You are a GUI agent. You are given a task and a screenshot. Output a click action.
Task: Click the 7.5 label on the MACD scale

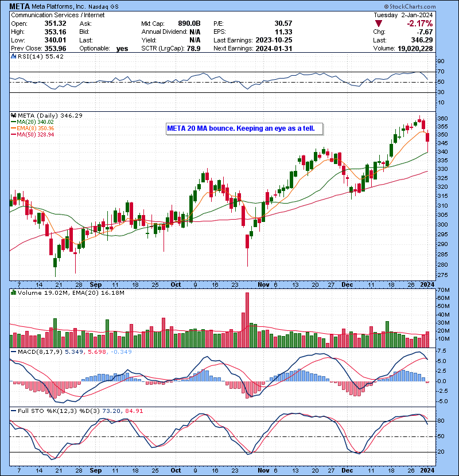tap(442, 351)
